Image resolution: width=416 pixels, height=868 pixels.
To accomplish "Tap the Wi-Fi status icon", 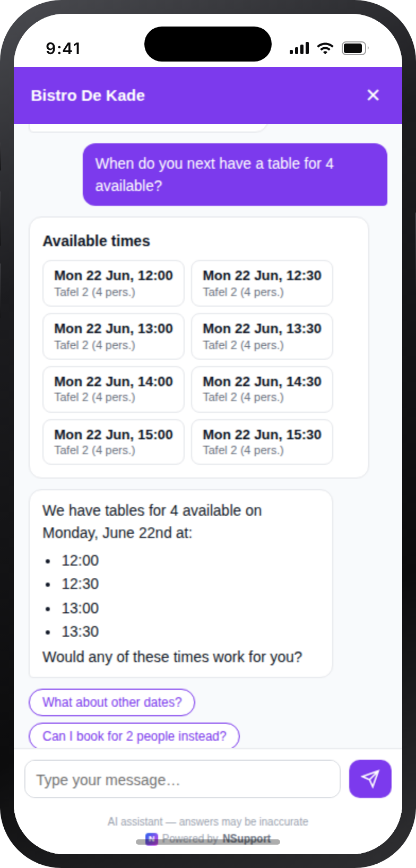I will click(x=325, y=48).
